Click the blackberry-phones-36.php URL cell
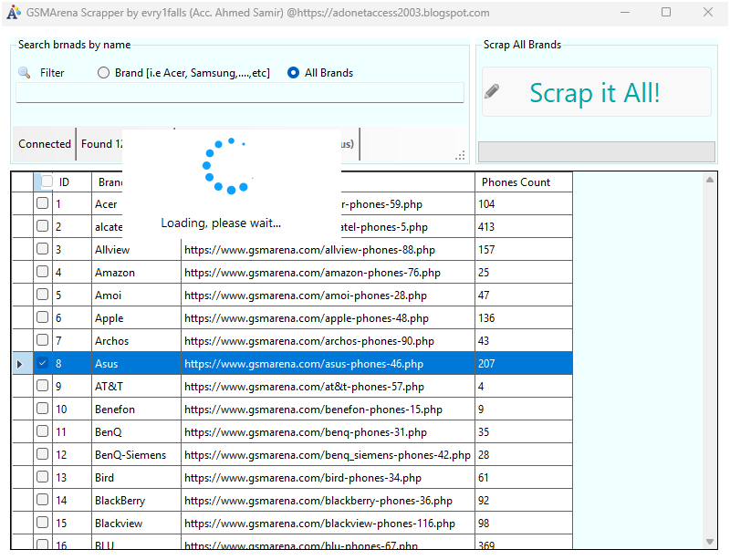This screenshot has width=730, height=560. [x=328, y=501]
